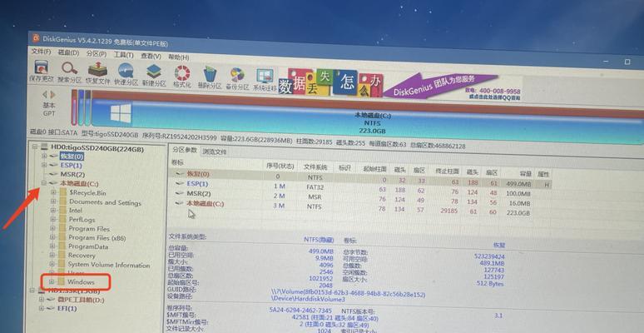Go to previous disk with left arrow
Screen dimensions: 644x333
click(x=45, y=95)
